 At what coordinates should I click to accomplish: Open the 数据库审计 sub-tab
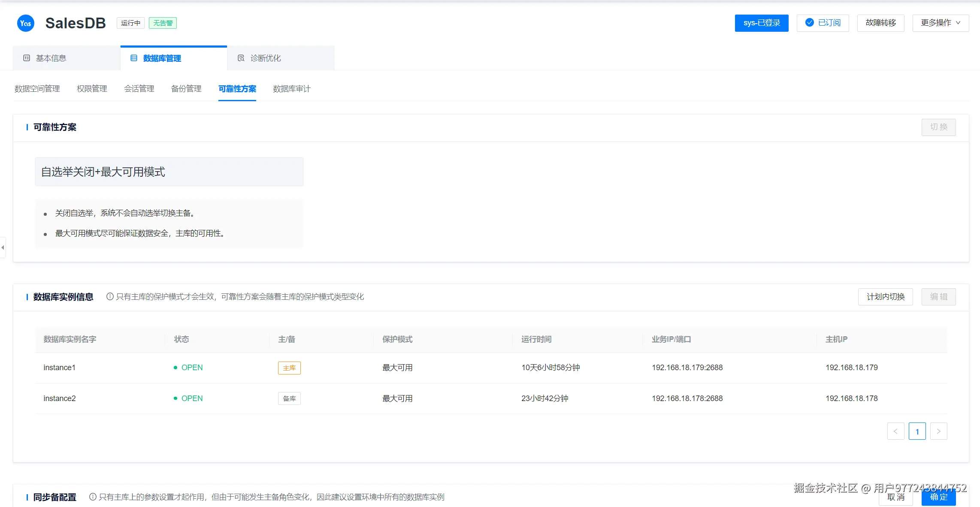pos(292,89)
